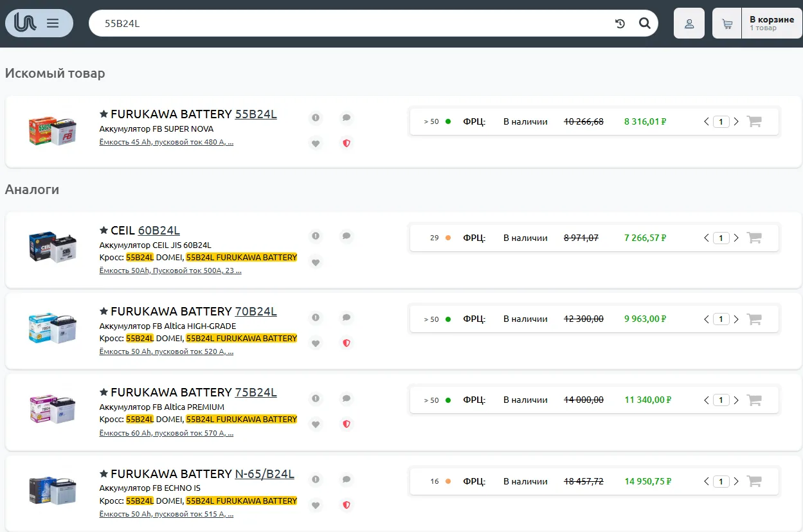Add FURUKAWA 55B24L to cart
This screenshot has width=803, height=532.
click(754, 121)
